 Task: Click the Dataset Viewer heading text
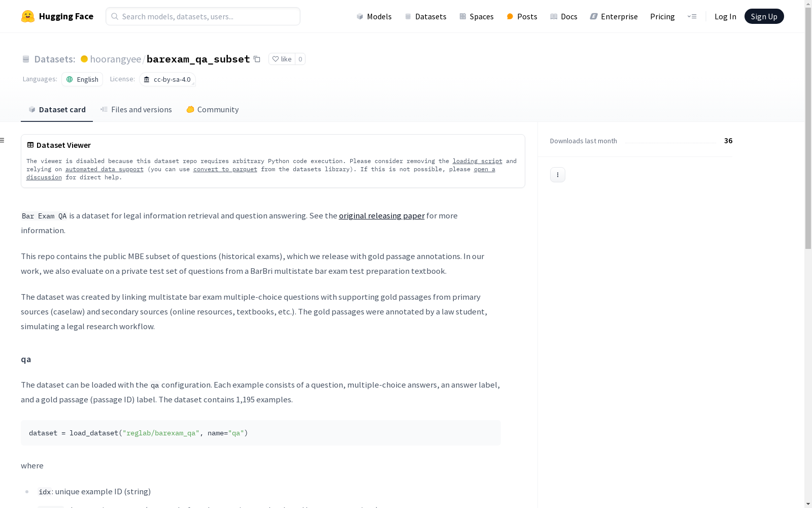[63, 145]
